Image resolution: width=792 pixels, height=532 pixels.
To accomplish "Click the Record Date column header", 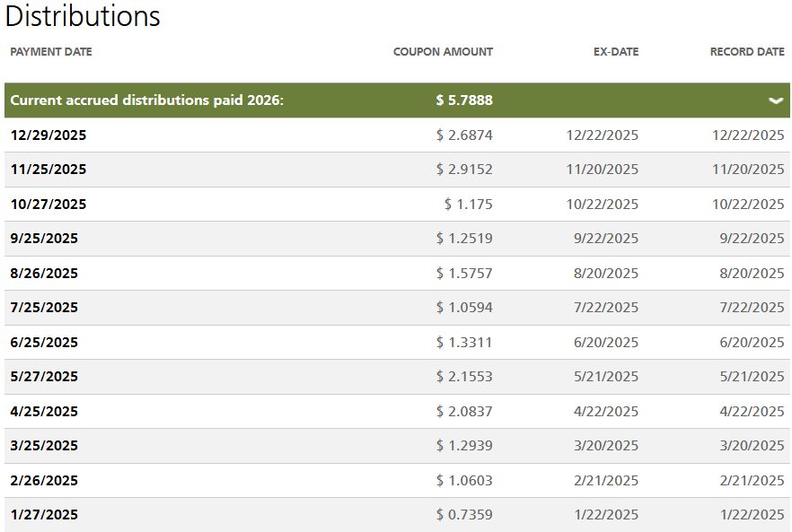I will [x=747, y=52].
